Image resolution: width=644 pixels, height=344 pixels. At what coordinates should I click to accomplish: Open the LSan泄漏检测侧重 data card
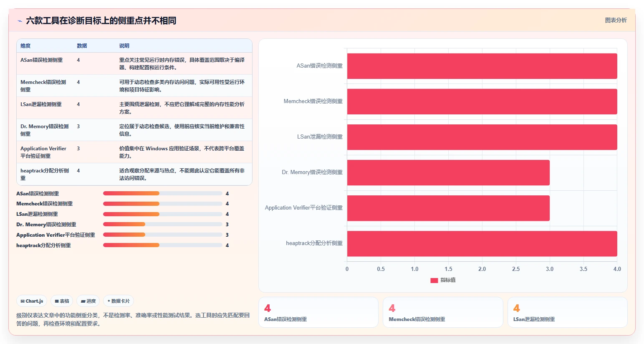(568, 312)
